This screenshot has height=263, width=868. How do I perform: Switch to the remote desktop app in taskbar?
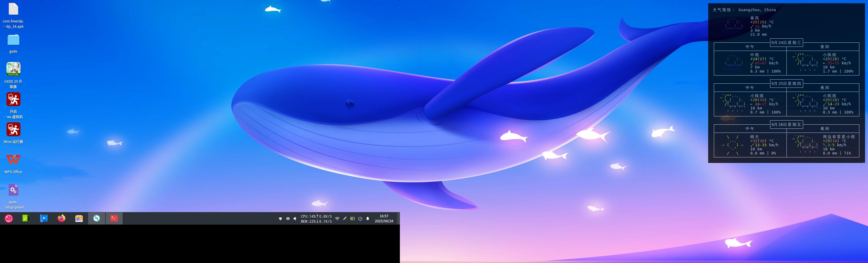(97, 219)
